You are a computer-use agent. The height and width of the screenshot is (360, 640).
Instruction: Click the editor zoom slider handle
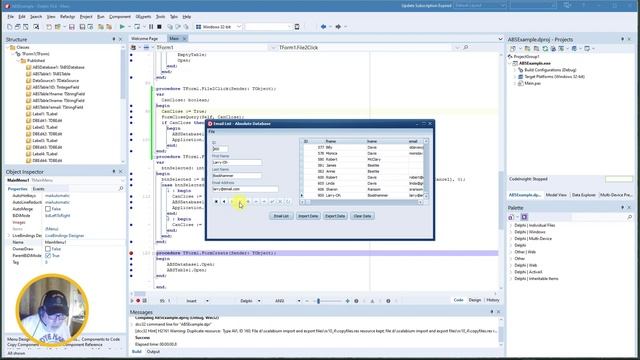tap(318, 301)
